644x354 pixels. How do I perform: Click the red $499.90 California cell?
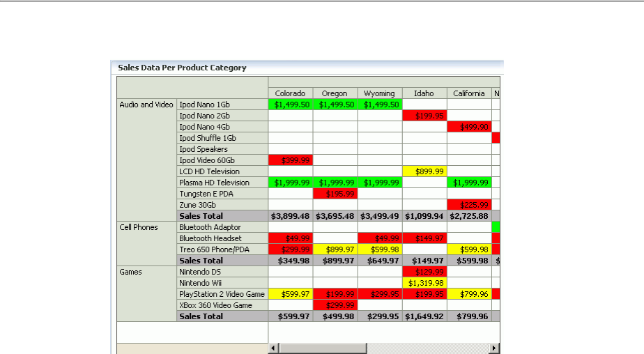[x=470, y=127]
